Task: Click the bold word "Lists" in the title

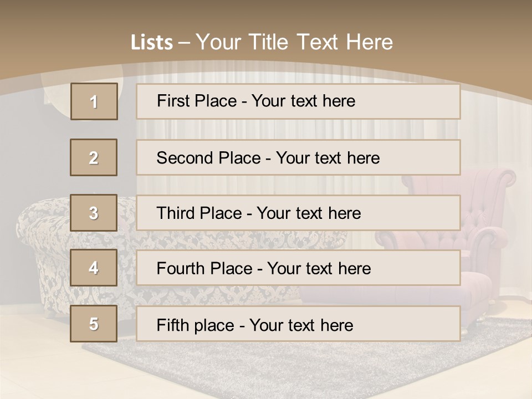Action: point(151,43)
